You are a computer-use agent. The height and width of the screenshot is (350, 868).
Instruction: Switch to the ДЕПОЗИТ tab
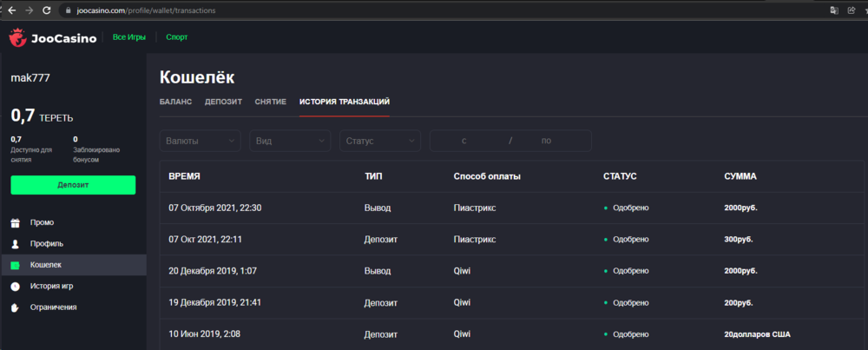point(223,102)
